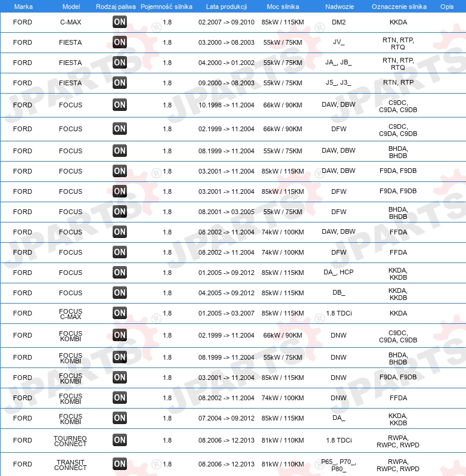Click the Marka column header

[23, 7]
